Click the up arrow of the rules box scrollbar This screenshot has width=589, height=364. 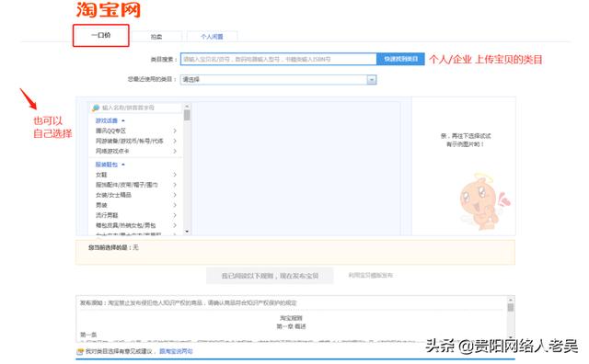510,300
